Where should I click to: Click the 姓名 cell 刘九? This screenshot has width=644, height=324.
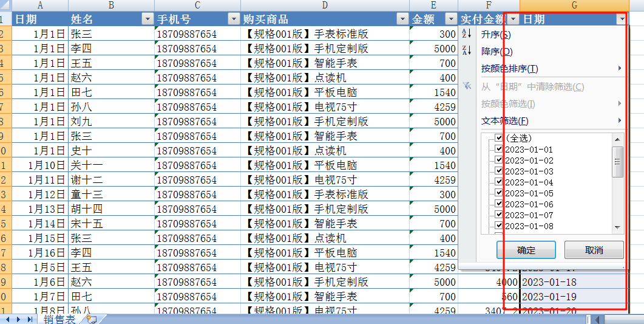111,122
